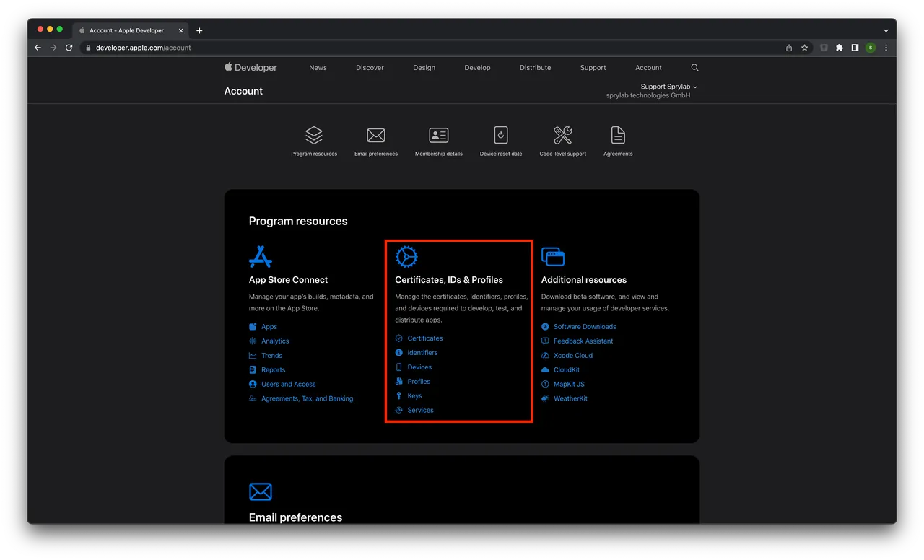This screenshot has height=560, width=924.
Task: Open a new browser tab
Action: 199,30
